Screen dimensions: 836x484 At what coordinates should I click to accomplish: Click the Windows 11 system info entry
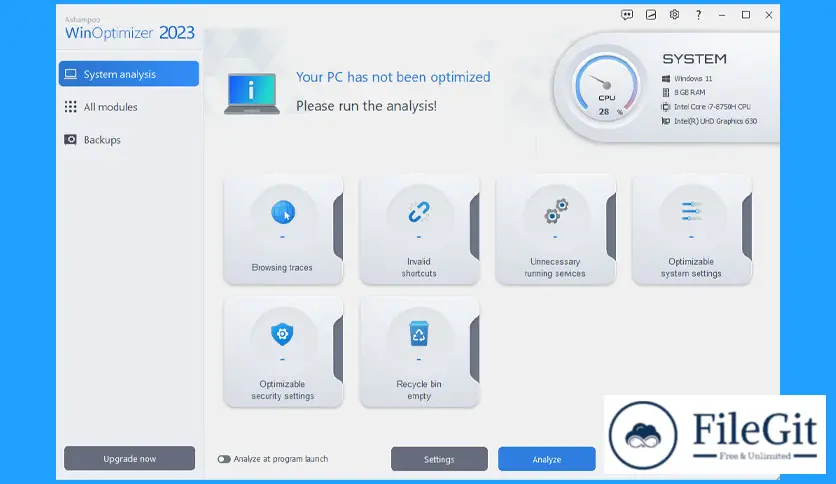[693, 78]
